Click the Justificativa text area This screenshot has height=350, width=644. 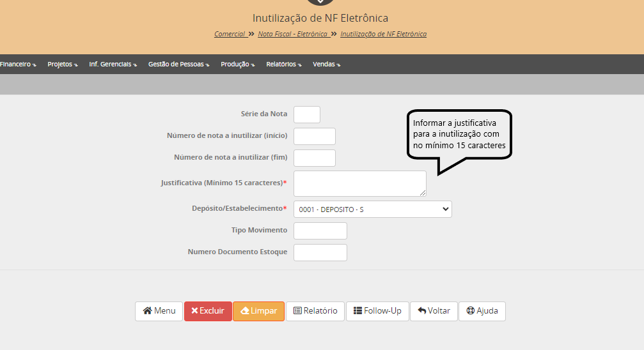[359, 183]
